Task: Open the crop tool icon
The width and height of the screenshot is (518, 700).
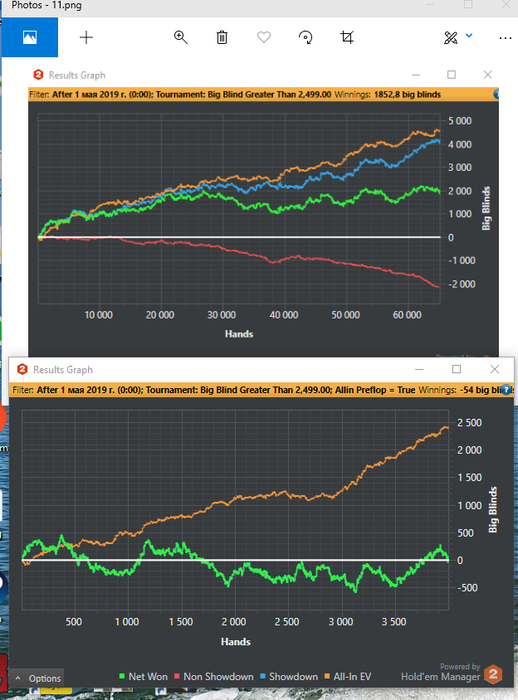Action: click(x=347, y=37)
